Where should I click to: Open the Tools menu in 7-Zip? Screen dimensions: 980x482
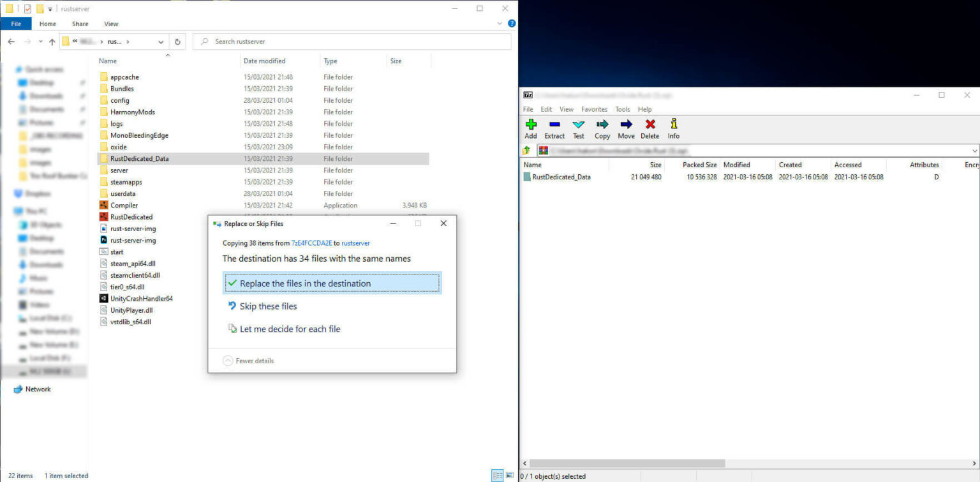click(x=622, y=109)
